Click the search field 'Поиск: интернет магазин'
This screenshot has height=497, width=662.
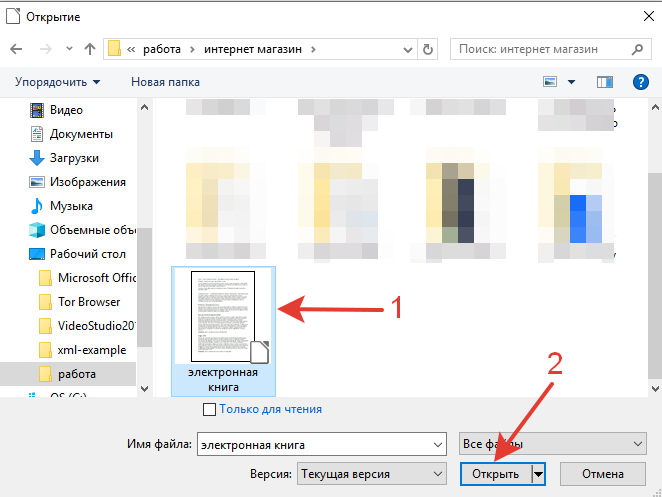click(550, 49)
